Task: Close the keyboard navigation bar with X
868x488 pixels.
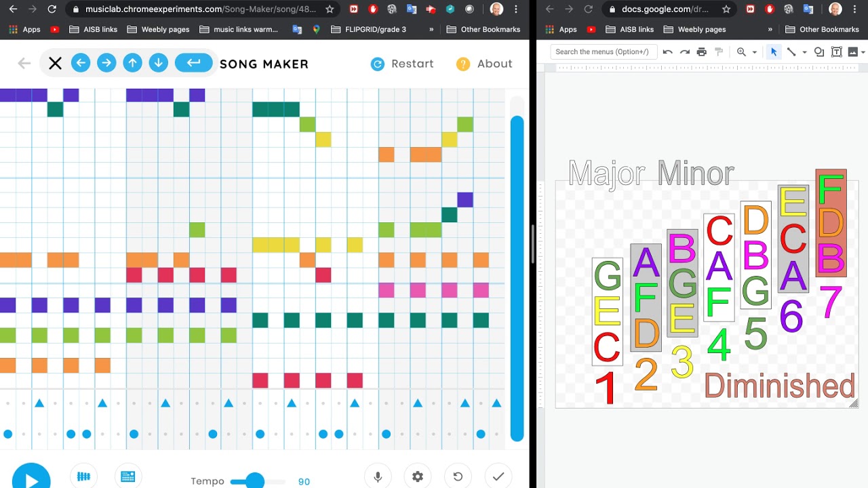Action: (x=56, y=64)
